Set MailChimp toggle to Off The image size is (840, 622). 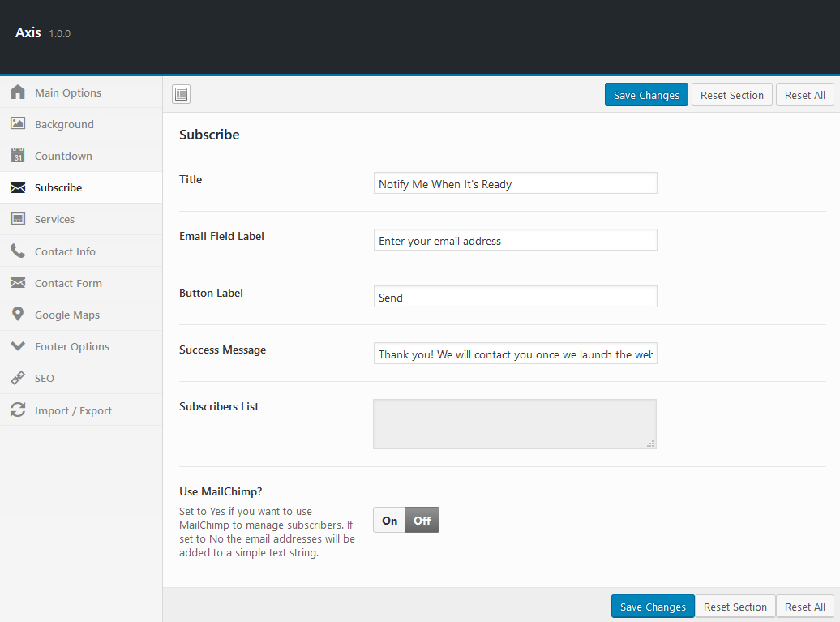422,521
